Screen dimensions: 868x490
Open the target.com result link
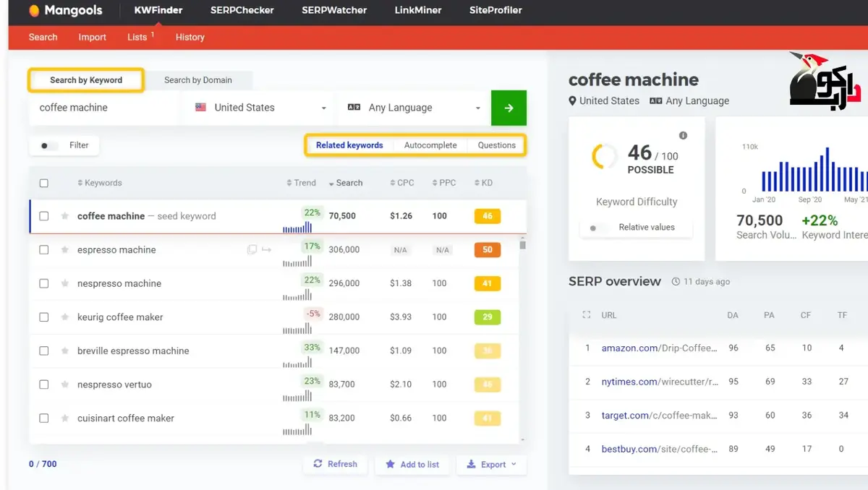659,416
